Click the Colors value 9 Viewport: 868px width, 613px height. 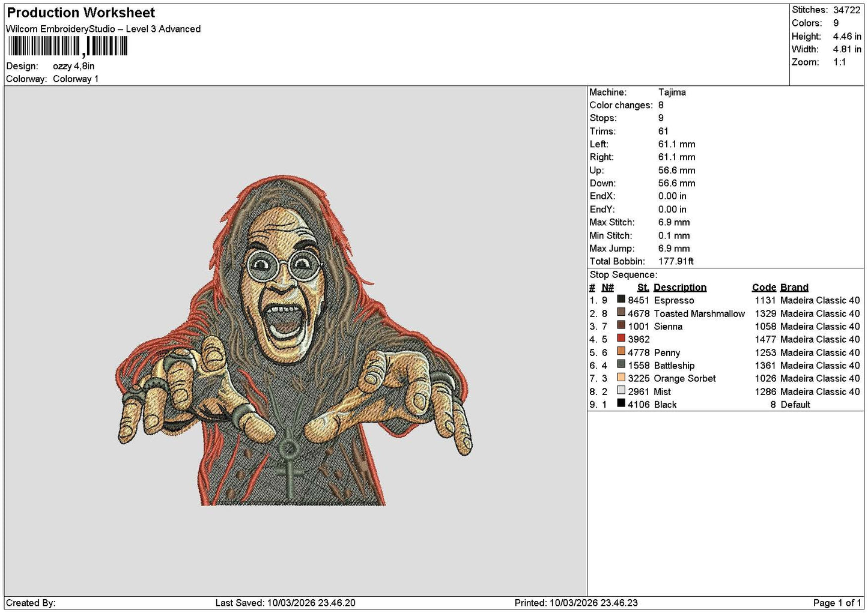click(x=836, y=23)
